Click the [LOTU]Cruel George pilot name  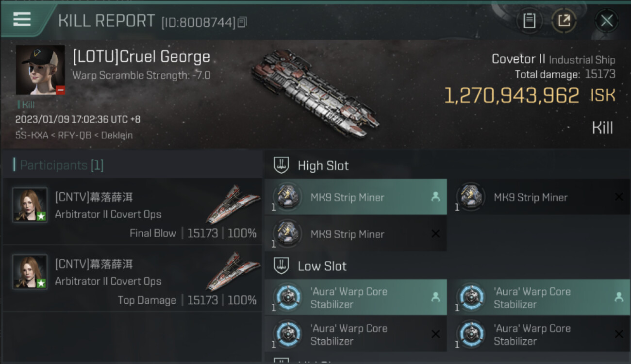click(141, 57)
